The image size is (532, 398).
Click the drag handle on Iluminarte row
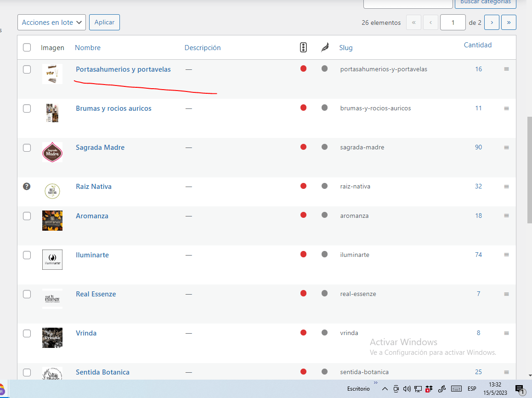coord(507,255)
